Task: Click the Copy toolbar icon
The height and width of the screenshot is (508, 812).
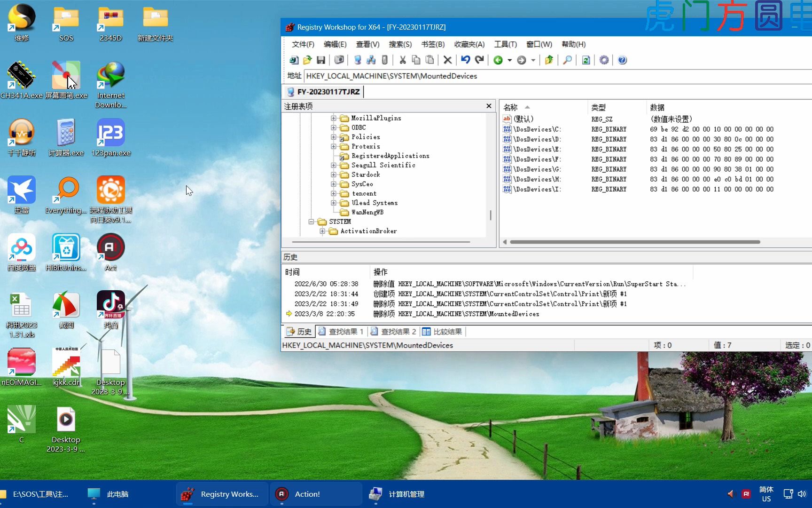Action: [416, 60]
